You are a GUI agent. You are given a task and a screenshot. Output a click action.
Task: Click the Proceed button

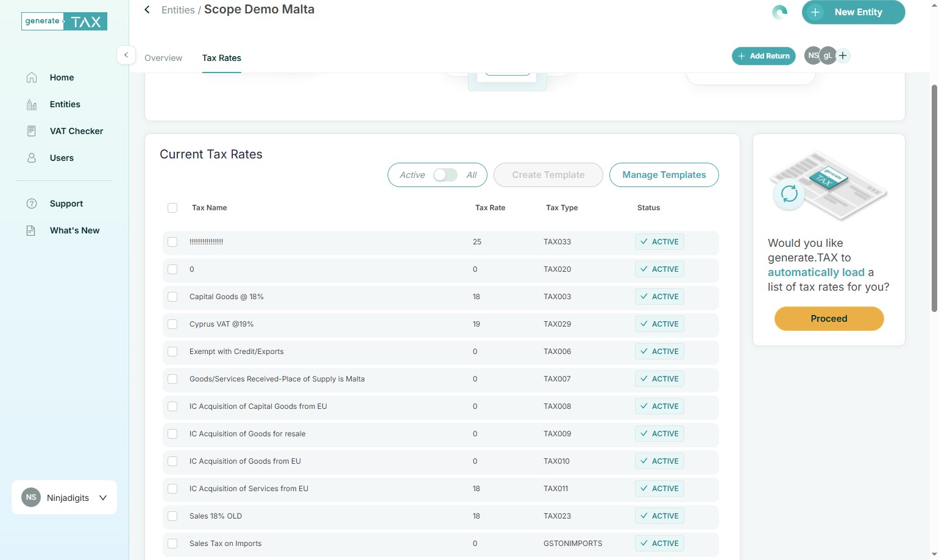pos(829,319)
